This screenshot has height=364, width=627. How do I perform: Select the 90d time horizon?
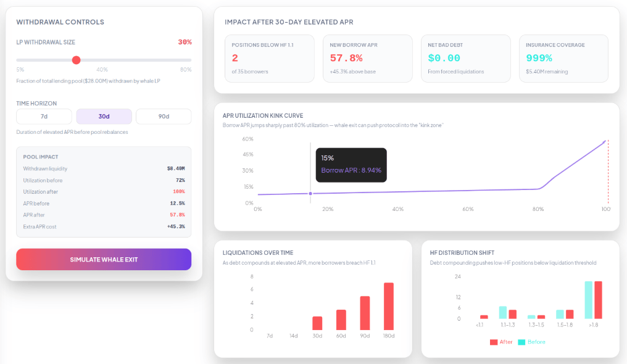[x=164, y=116]
